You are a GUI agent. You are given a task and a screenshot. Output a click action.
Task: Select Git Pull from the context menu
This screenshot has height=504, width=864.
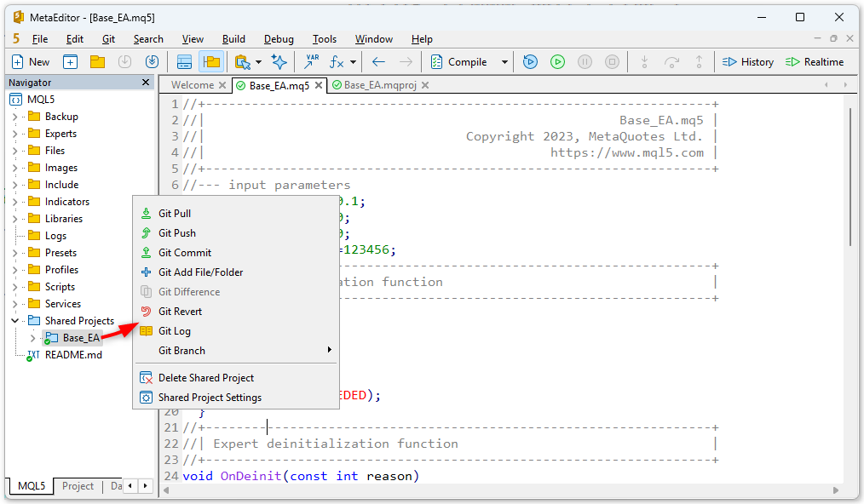click(236, 213)
